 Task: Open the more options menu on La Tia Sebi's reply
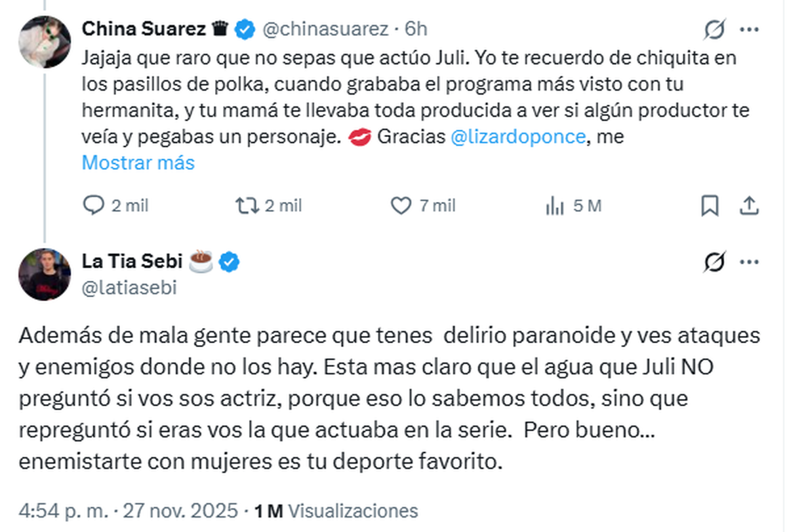[x=750, y=260]
